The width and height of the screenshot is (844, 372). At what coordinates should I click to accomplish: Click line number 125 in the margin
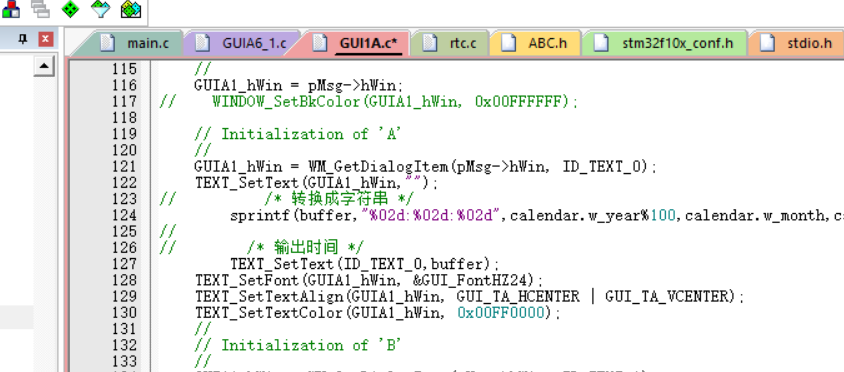click(124, 231)
